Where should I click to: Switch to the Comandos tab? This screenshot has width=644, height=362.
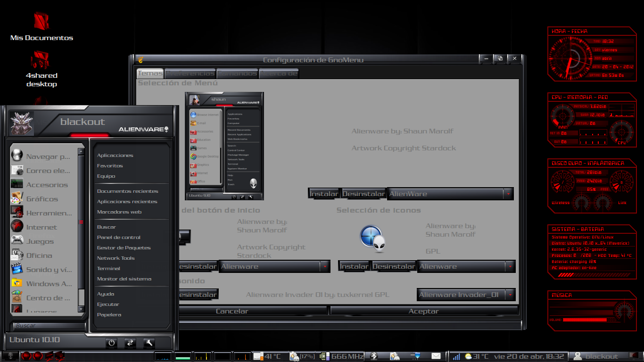(237, 73)
